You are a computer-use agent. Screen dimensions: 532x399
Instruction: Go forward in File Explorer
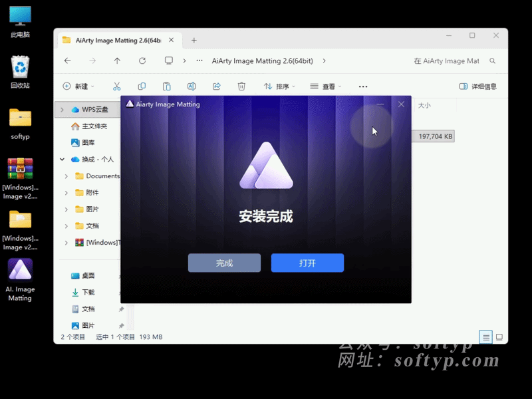coord(92,61)
